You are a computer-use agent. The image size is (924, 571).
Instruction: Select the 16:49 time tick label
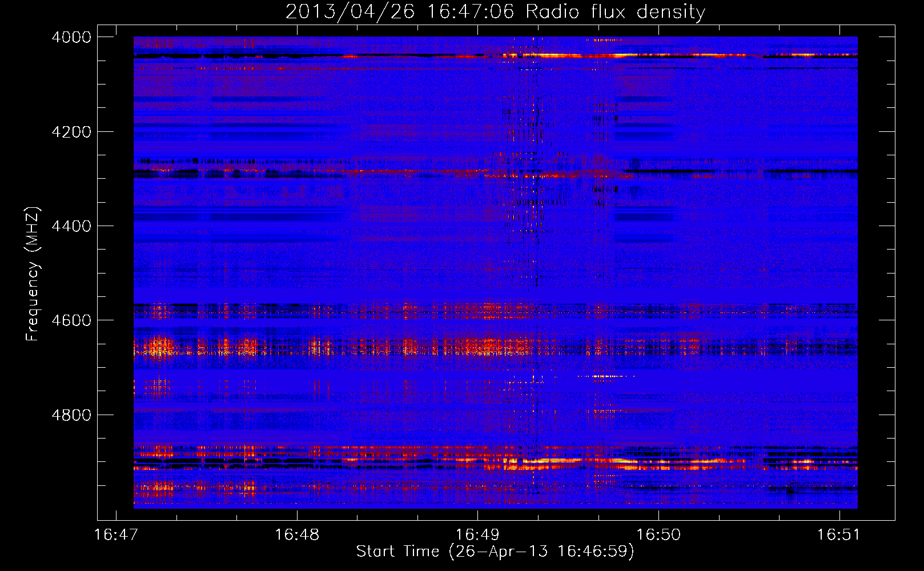[x=477, y=534]
